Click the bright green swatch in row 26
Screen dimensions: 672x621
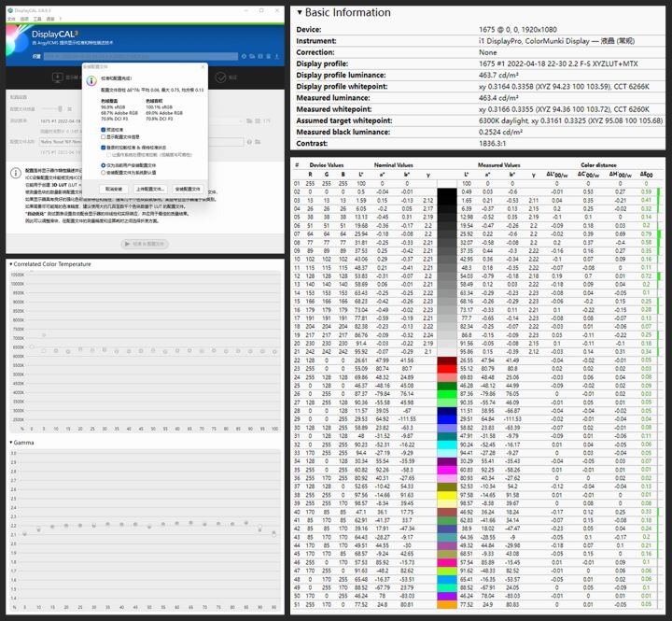point(446,394)
